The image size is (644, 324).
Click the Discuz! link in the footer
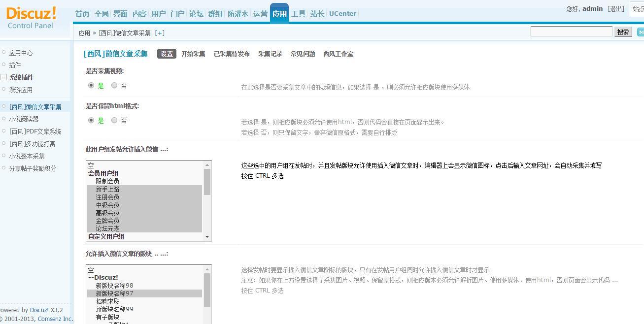pos(39,310)
